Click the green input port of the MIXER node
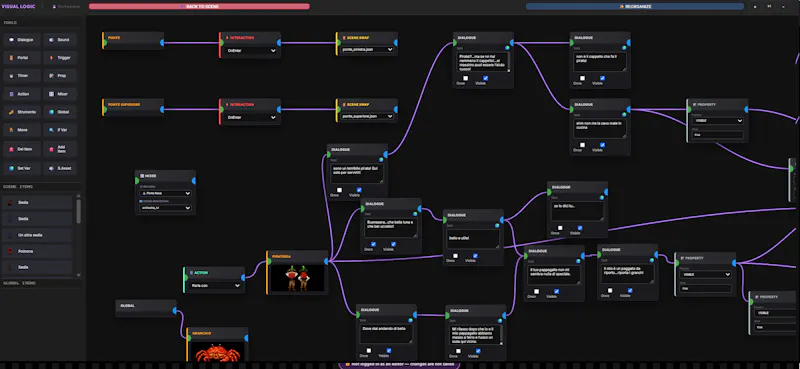 [x=137, y=181]
